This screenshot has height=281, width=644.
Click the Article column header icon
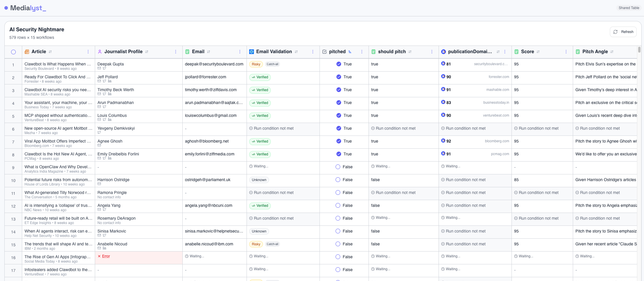tap(27, 52)
